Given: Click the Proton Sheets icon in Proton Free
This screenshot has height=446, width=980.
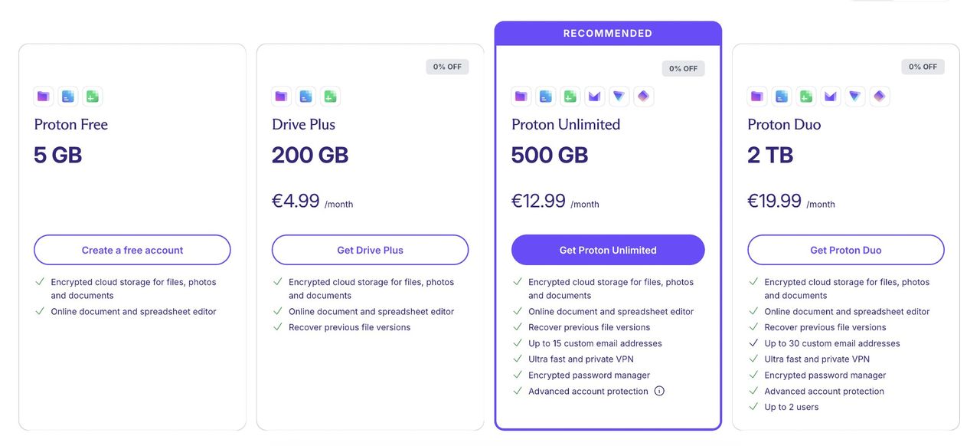Looking at the screenshot, I should point(93,97).
